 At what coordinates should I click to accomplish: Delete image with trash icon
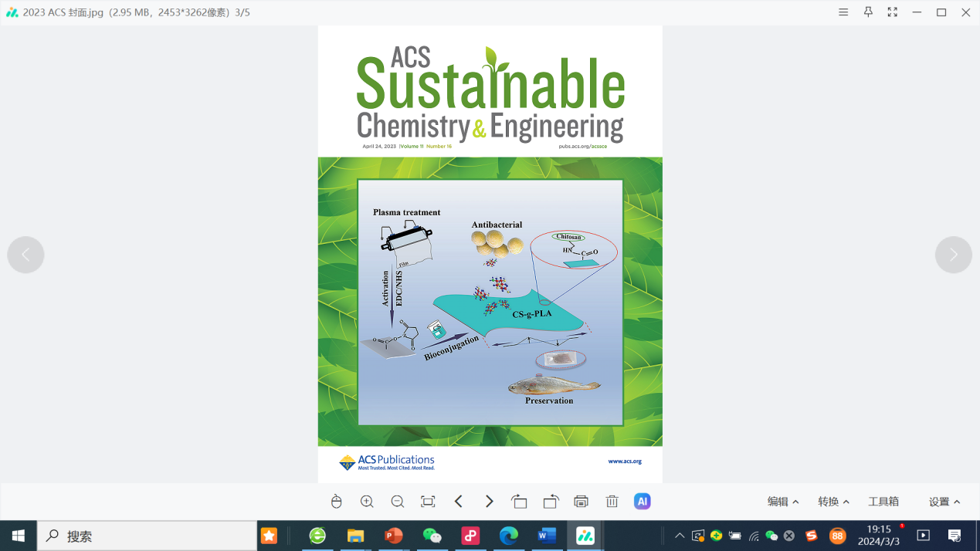(612, 502)
